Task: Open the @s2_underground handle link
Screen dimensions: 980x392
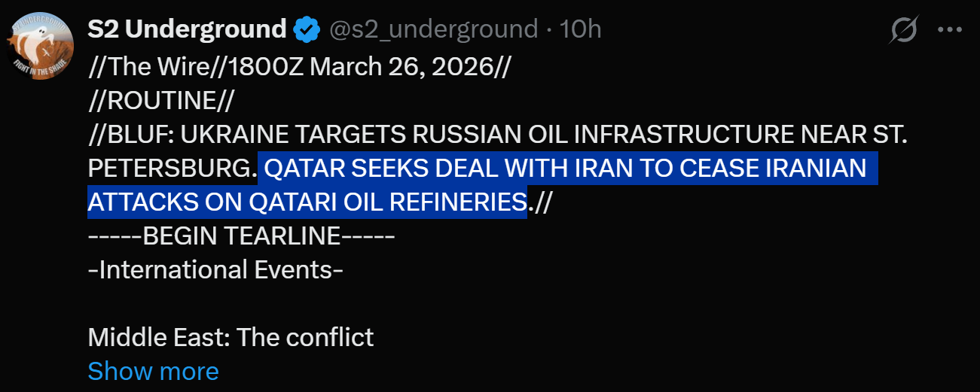Action: (432, 29)
